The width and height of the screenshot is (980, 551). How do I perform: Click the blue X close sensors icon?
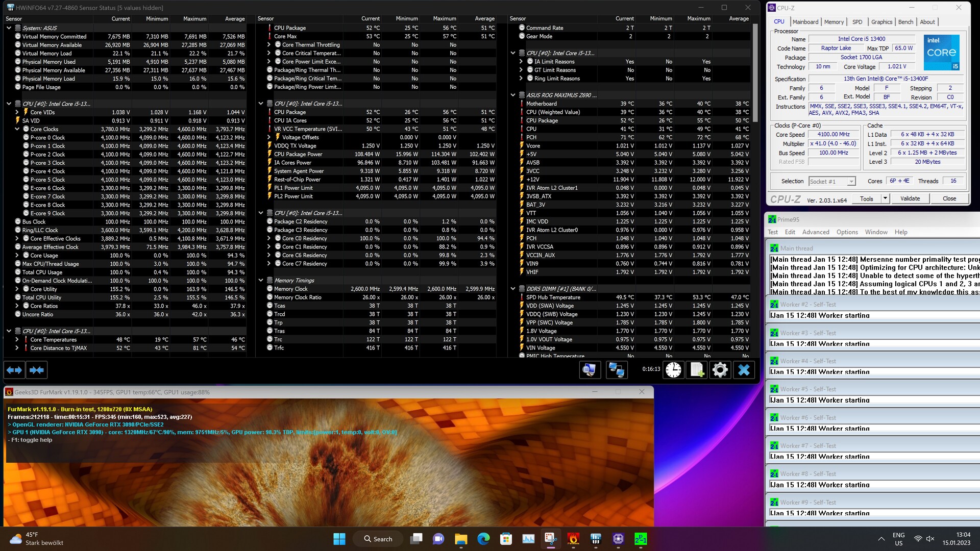pos(744,370)
